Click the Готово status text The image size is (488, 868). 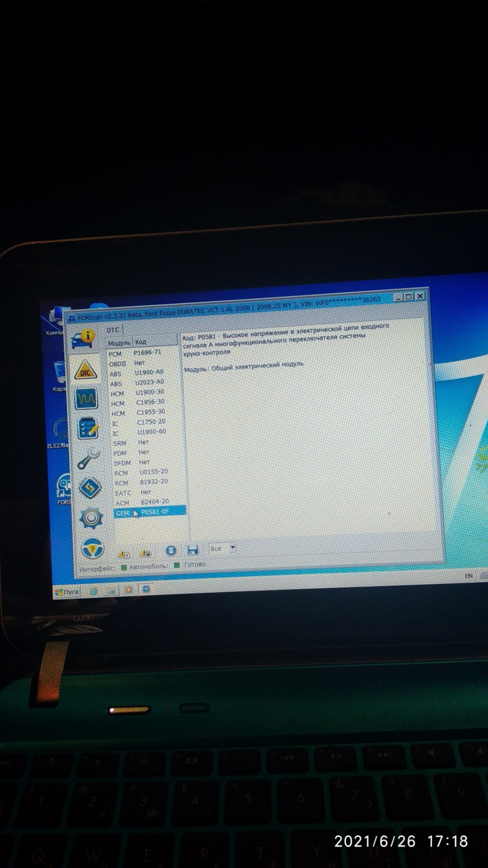(x=195, y=564)
